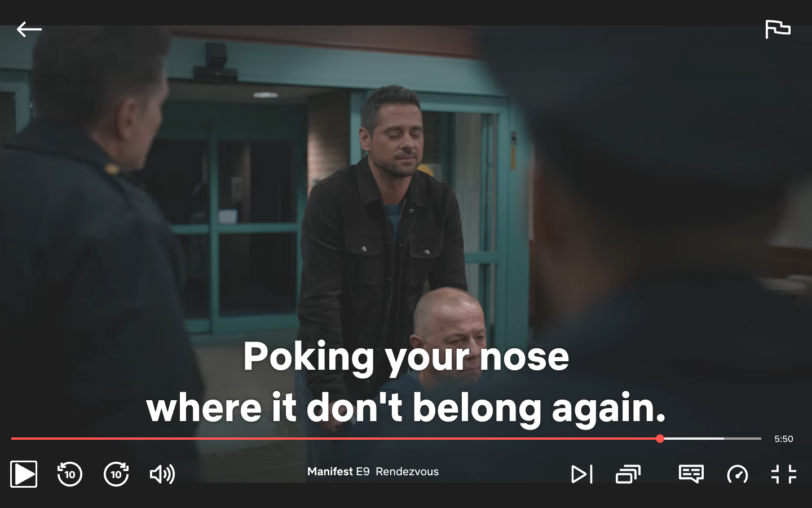Click the remaining time 5:50
Image resolution: width=812 pixels, height=508 pixels.
(784, 439)
